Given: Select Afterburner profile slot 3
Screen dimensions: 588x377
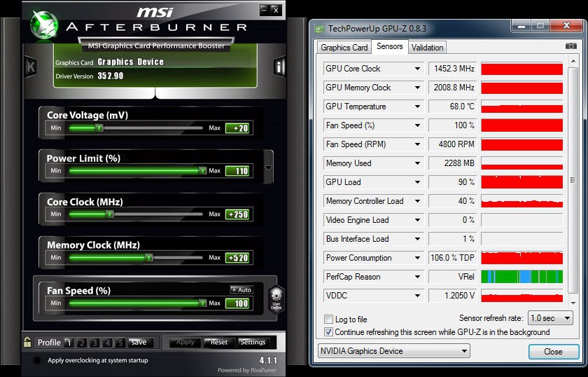Looking at the screenshot, I should (94, 343).
